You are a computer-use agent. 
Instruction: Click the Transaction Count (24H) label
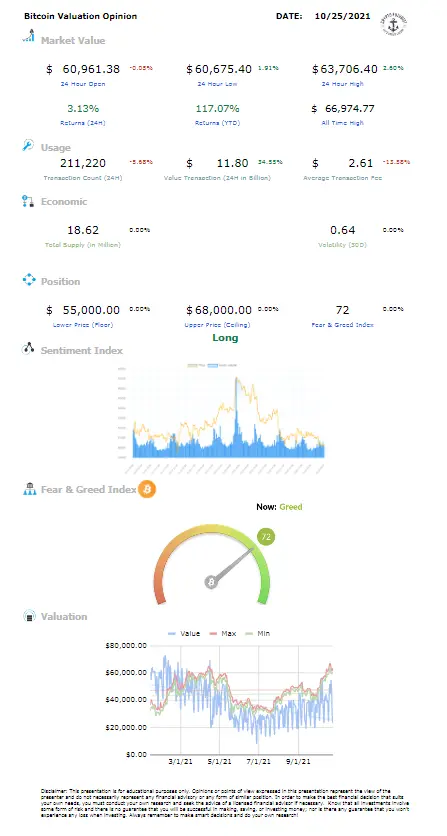(x=83, y=178)
